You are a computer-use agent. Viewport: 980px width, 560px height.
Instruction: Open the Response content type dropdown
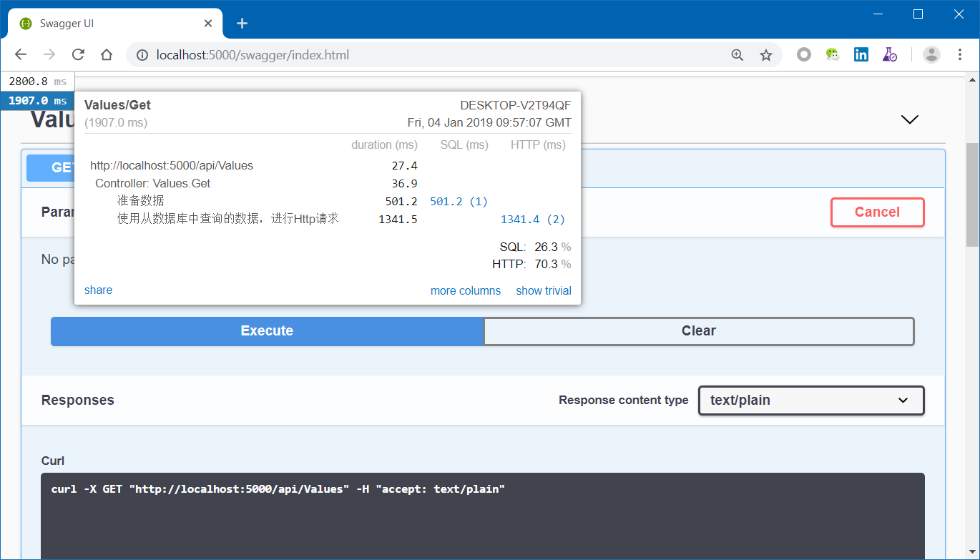tap(811, 401)
